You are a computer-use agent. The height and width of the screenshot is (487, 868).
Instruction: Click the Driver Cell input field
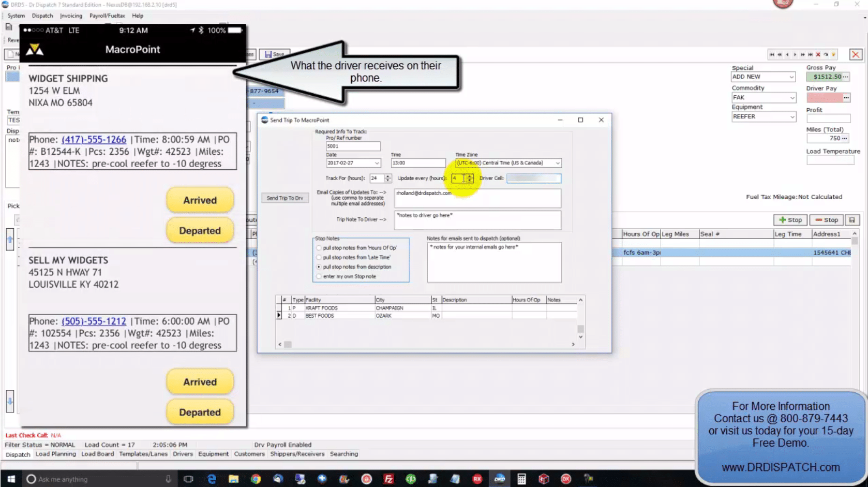click(x=533, y=178)
